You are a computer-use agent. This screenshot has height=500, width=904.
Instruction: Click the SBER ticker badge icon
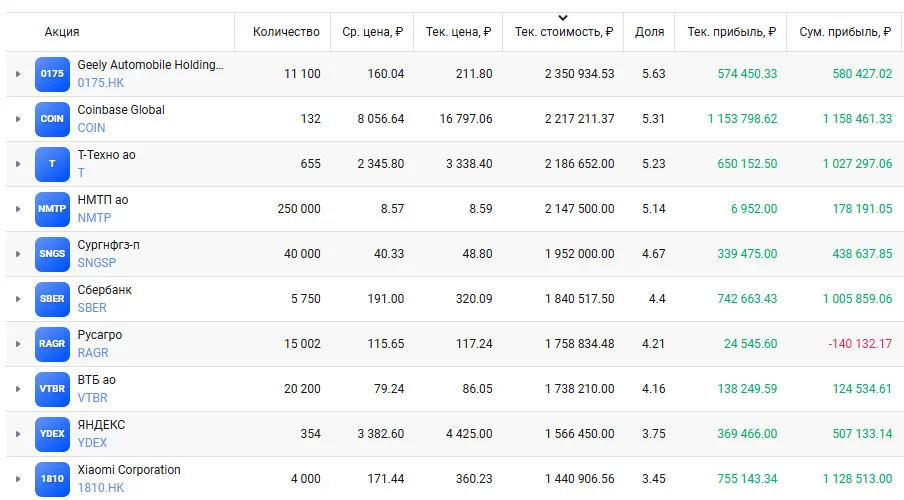click(x=52, y=299)
